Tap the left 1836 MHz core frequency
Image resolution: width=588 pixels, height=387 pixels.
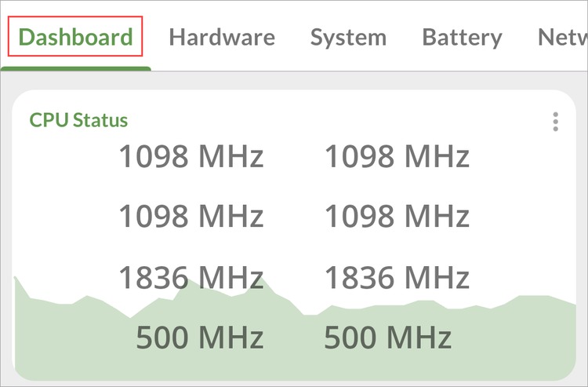tap(191, 277)
